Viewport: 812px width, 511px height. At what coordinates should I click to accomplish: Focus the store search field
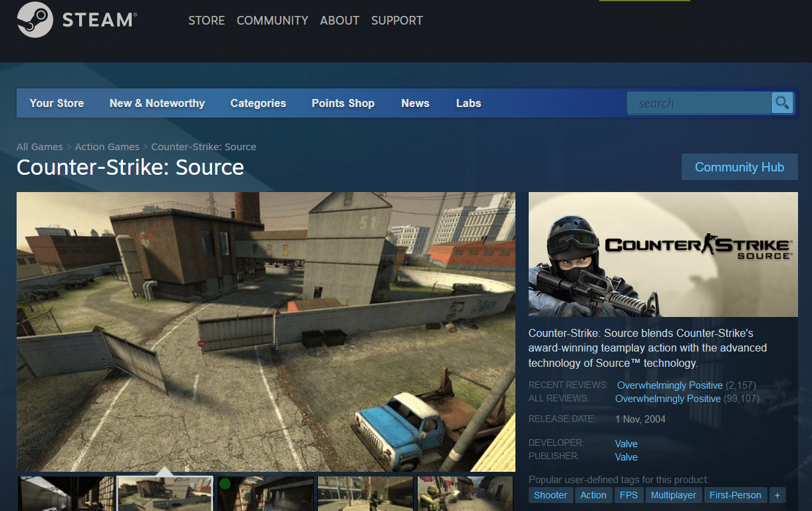(700, 103)
